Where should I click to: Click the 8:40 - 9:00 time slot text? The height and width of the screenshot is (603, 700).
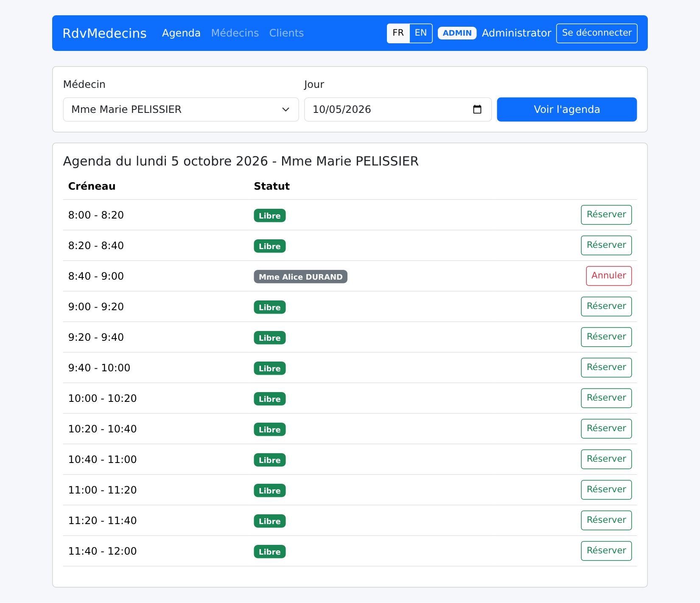coord(96,276)
